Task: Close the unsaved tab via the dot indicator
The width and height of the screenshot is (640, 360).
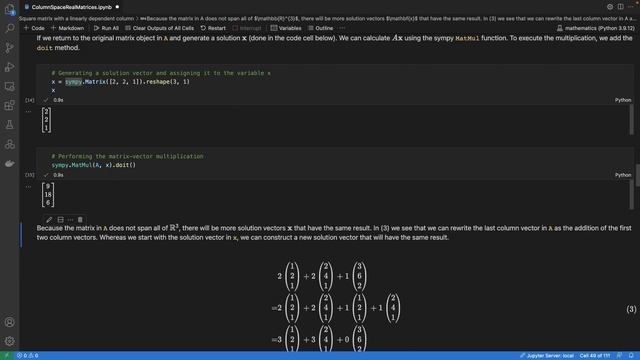Action: tap(118, 7)
